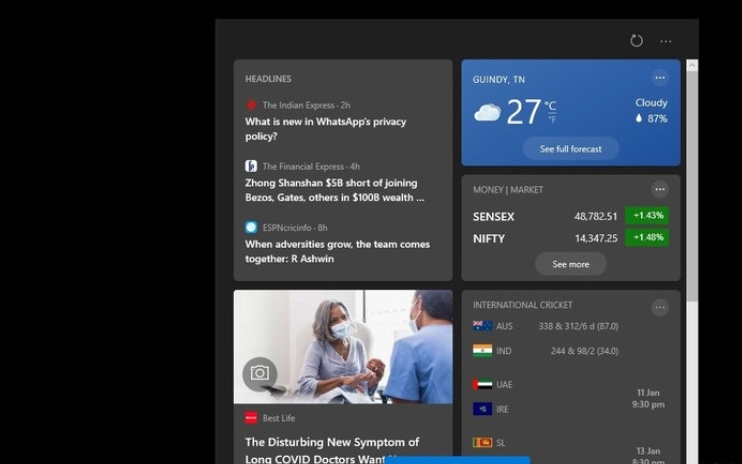742x464 pixels.
Task: Click NIFTY value 14,347.25
Action: (596, 238)
